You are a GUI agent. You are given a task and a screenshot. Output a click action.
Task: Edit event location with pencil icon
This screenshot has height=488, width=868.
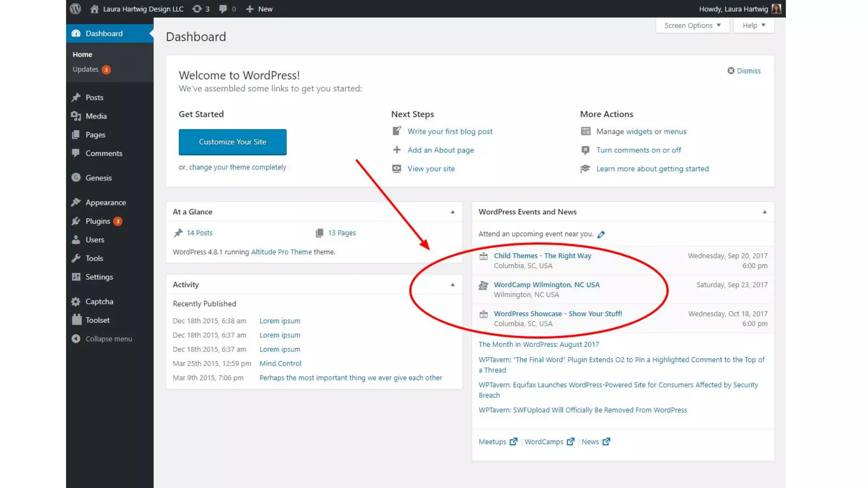tap(601, 234)
